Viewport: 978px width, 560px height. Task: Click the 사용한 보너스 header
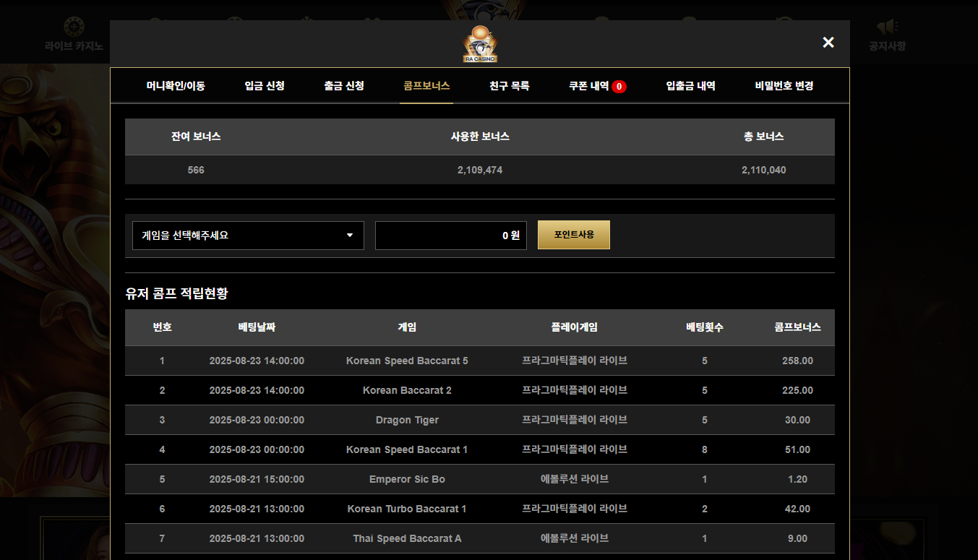[x=480, y=136]
